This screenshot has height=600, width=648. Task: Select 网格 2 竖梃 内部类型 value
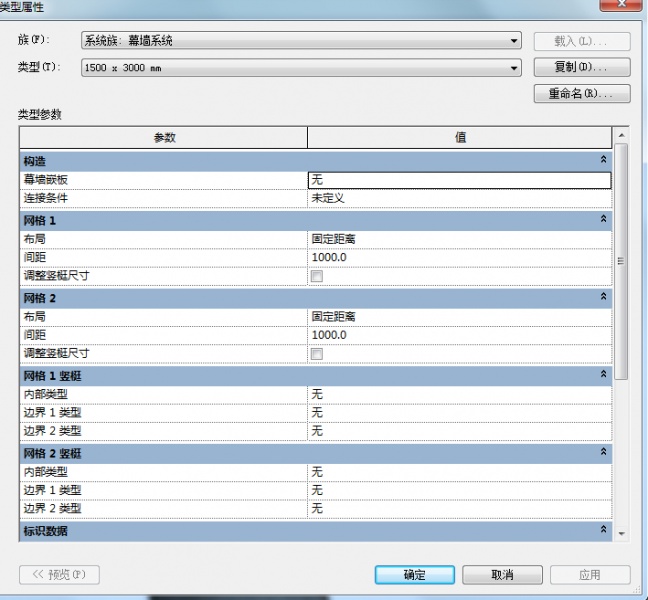tap(460, 472)
